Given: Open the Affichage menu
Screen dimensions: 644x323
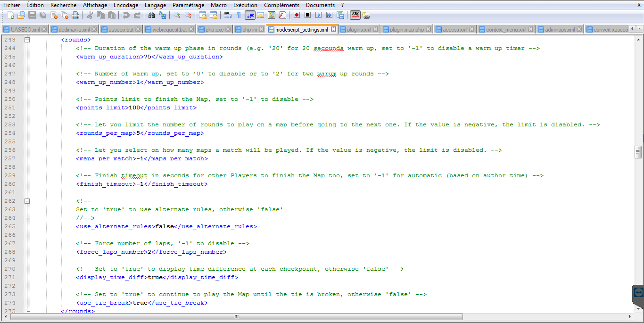Looking at the screenshot, I should (x=95, y=5).
